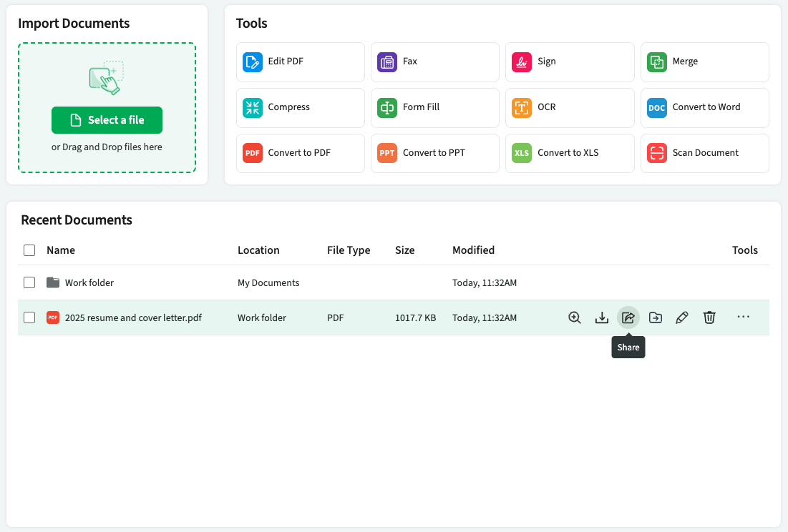
Task: Open the Edit PDF tool
Action: [300, 61]
